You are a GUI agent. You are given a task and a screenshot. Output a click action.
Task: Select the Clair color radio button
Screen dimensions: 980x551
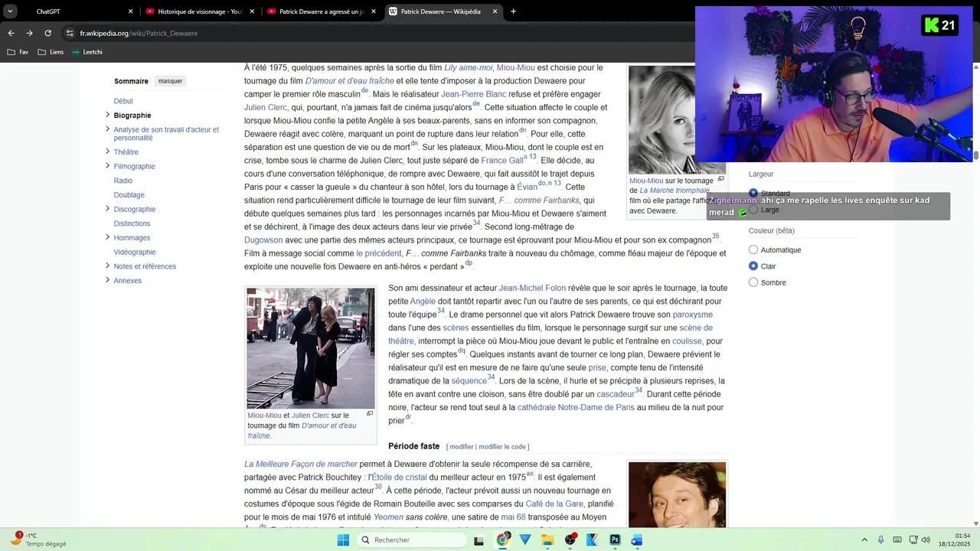coord(753,266)
